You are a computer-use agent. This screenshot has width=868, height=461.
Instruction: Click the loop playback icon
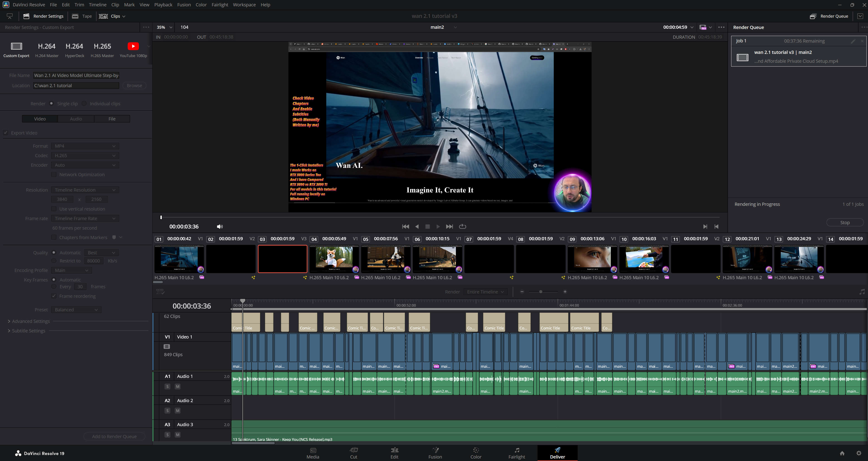pos(462,227)
